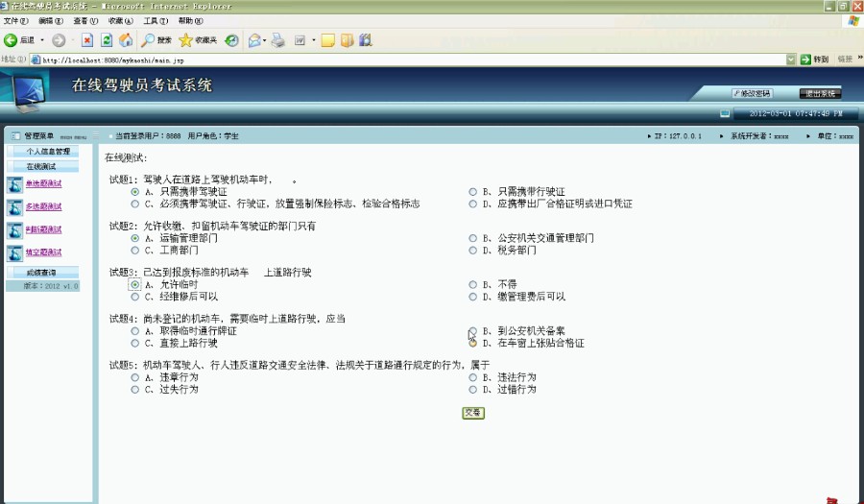Choose option B 公安机关交通管理部门 for question 2
Screen dimensions: 864x504
[x=472, y=238]
